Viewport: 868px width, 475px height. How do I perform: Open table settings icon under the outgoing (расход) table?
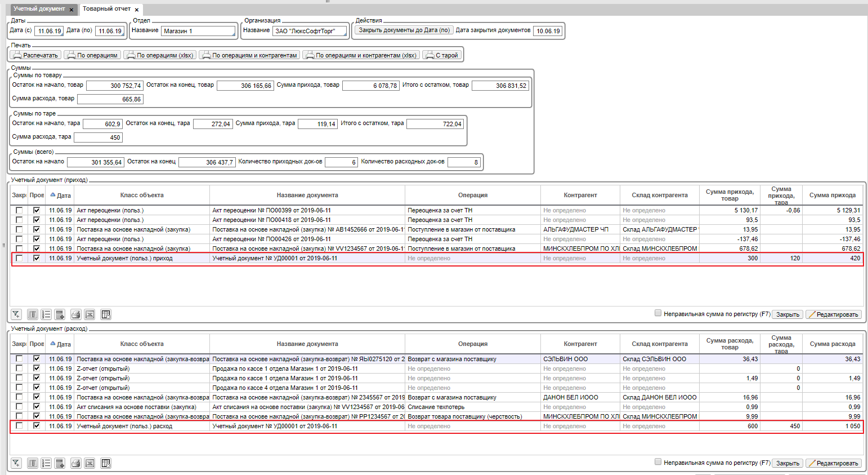pyautogui.click(x=105, y=463)
